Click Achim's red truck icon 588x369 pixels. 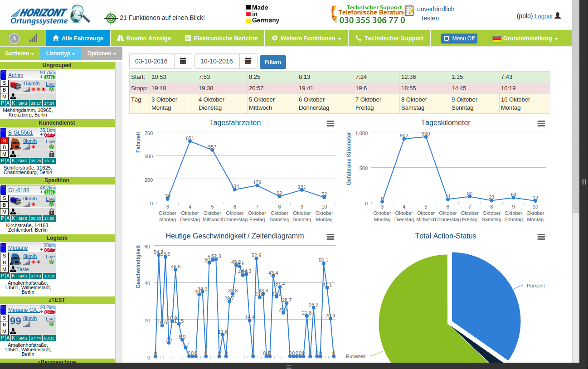[15, 86]
